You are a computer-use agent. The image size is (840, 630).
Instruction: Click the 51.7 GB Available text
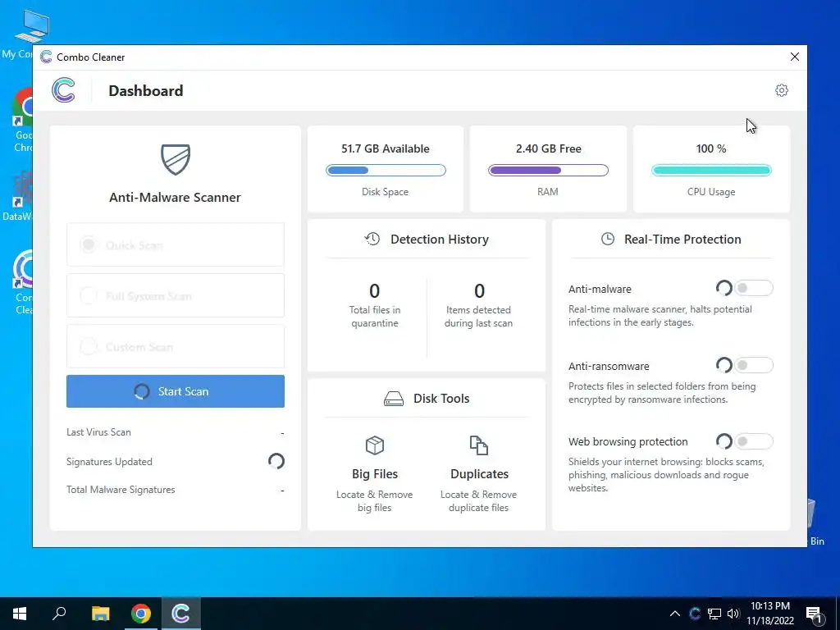tap(386, 148)
